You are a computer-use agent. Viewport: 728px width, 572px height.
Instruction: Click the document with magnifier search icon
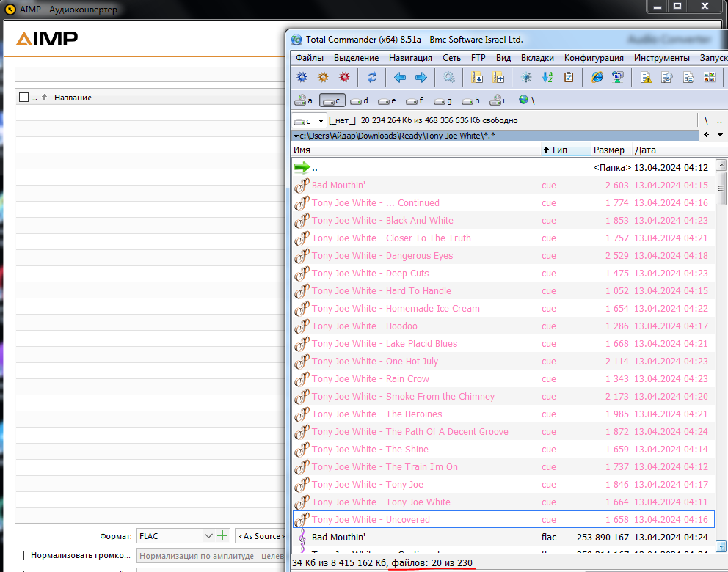[667, 77]
